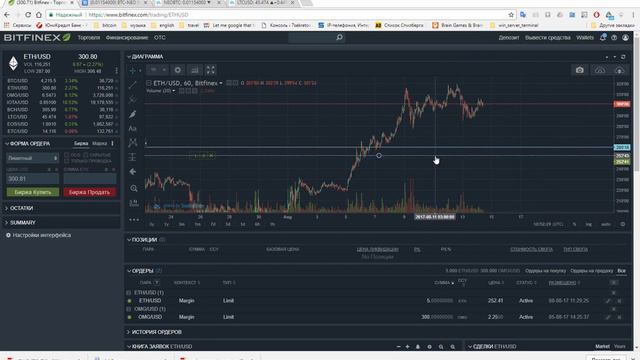The width and height of the screenshot is (640, 360).
Task: Click the refresh icon in the chart panel header
Action: 623,57
